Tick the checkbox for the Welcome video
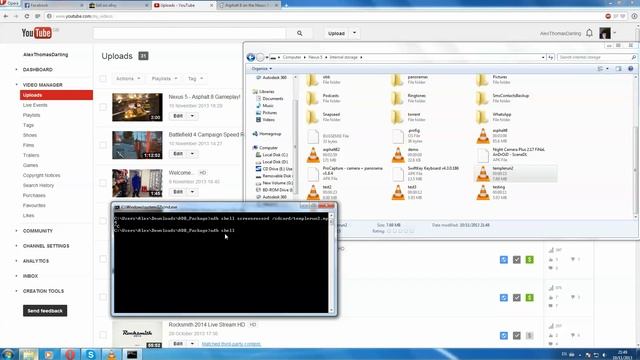The height and width of the screenshot is (360, 640). (103, 183)
